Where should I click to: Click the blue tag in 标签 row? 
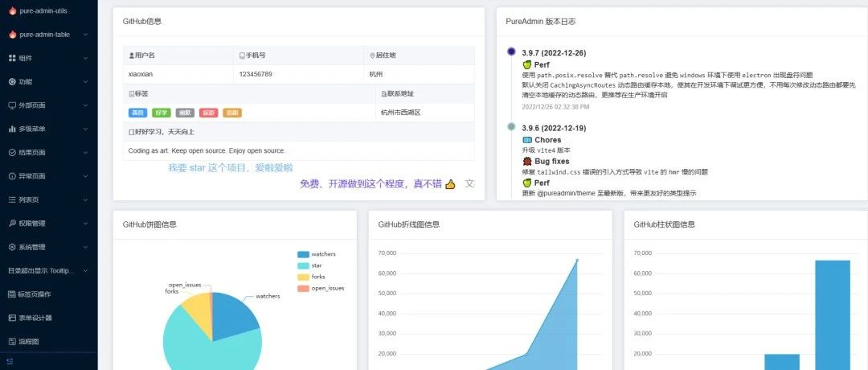click(137, 113)
